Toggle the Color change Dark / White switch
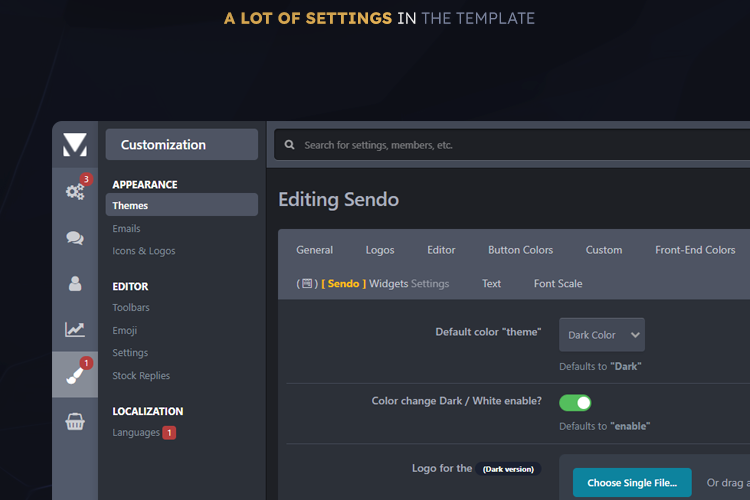 tap(575, 402)
